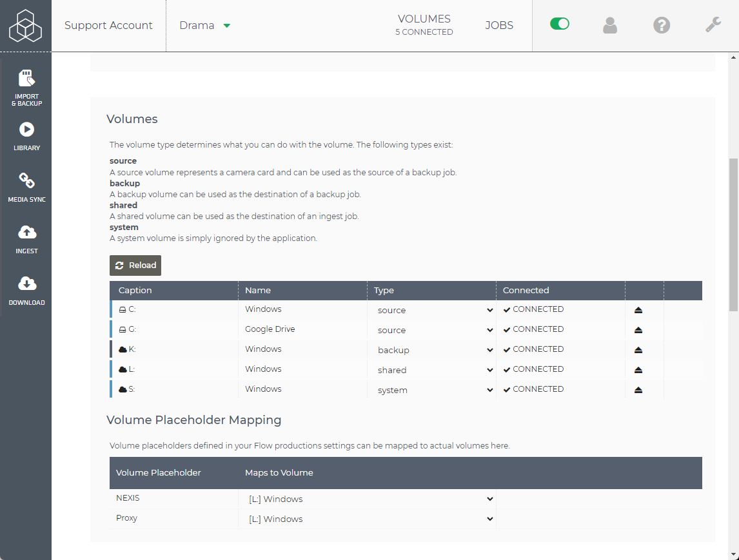Screen dimensions: 739x560
Task: Open settings wrench icon
Action: [x=713, y=25]
